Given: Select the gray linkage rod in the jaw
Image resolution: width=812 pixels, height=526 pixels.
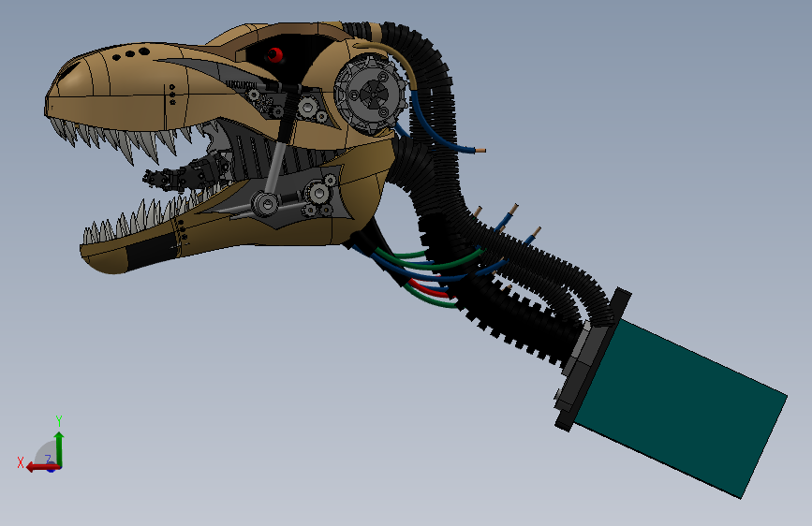Looking at the screenshot, I should 275,168.
